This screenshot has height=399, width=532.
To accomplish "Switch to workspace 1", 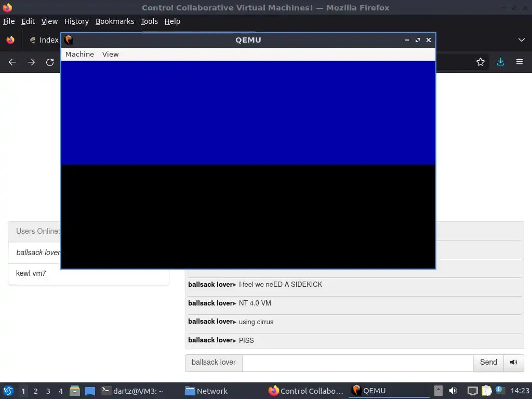I will (23, 391).
